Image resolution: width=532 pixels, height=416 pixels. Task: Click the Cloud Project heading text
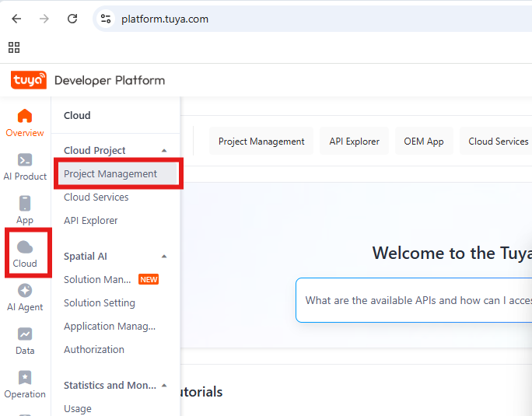(x=94, y=150)
